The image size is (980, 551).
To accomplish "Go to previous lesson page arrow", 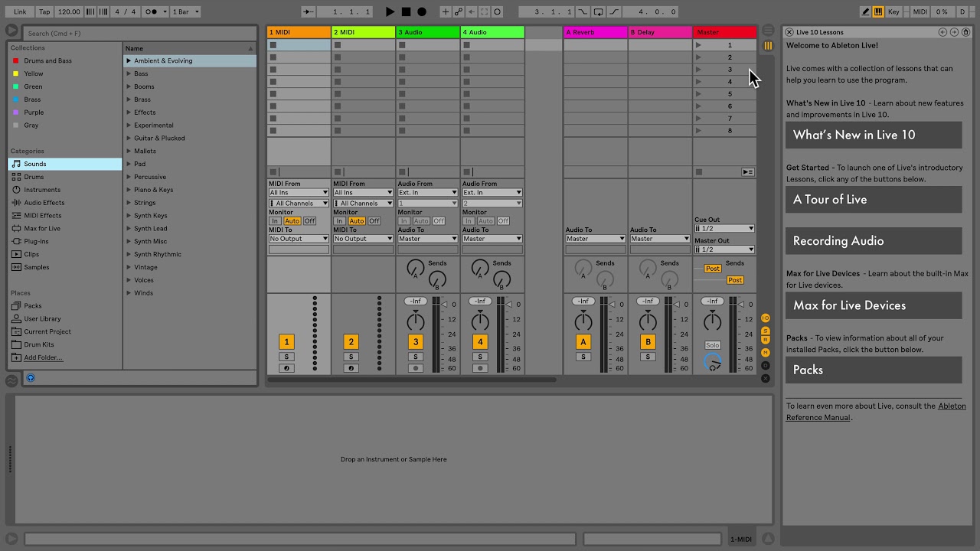I will [x=942, y=32].
